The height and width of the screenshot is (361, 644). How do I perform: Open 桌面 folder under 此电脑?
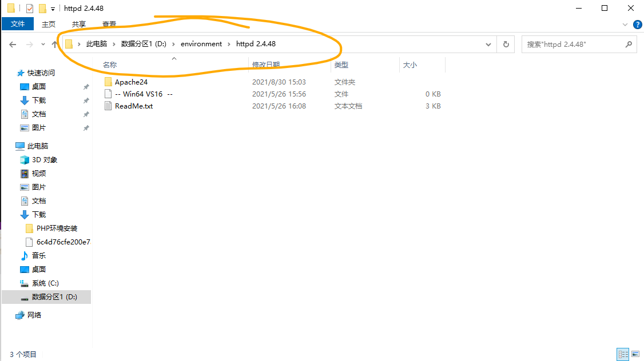[33, 270]
